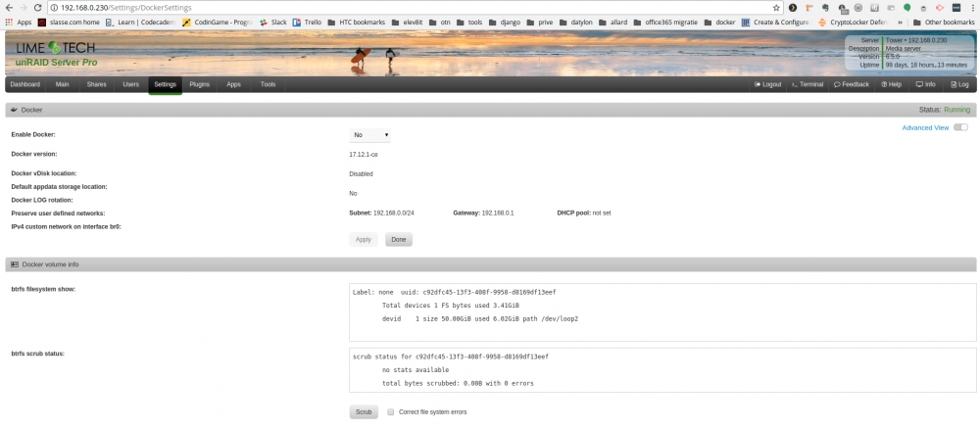Open CryptoLocker Defense bookmark
The width and height of the screenshot is (980, 430).
click(x=852, y=22)
